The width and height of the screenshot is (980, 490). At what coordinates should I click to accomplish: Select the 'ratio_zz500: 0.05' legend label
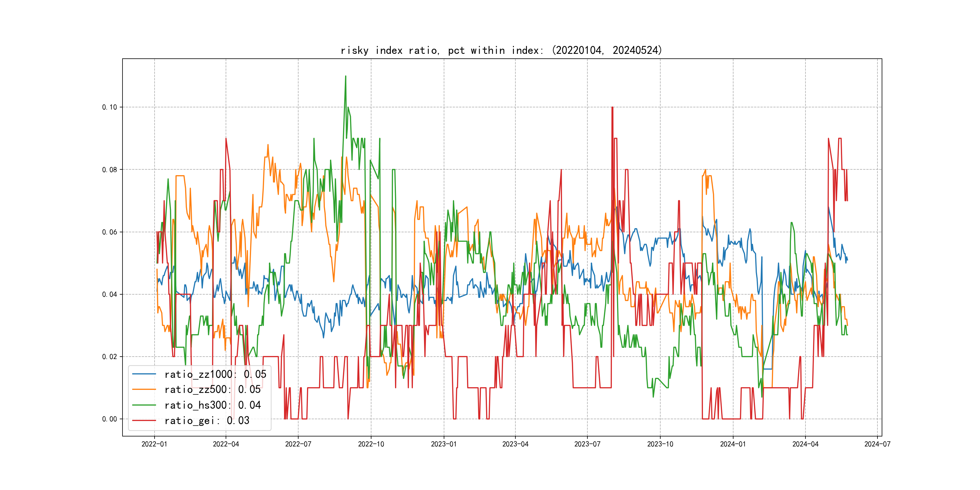point(212,390)
